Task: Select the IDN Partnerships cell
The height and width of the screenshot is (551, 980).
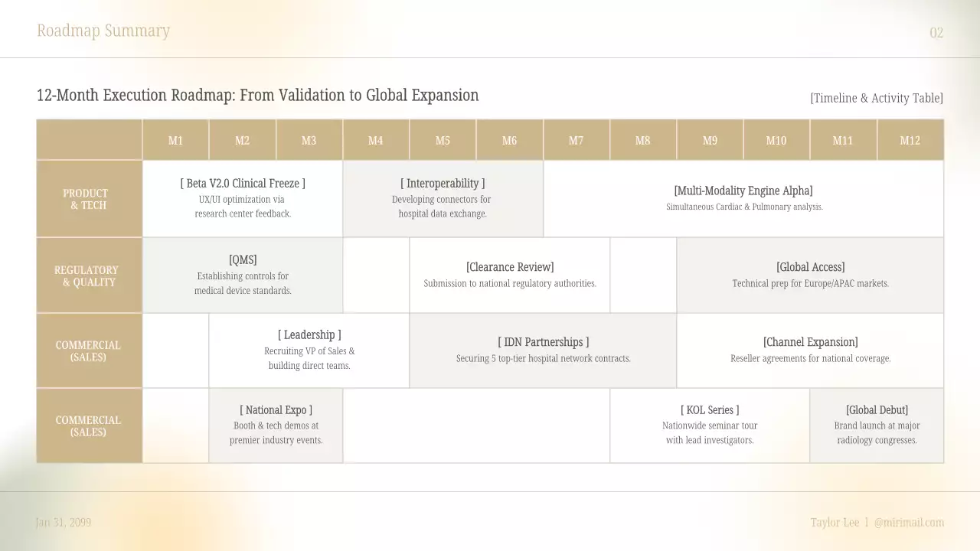Action: point(544,350)
